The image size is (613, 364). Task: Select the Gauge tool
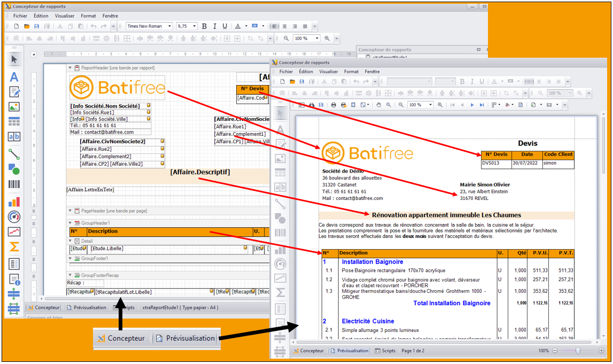pos(14,216)
